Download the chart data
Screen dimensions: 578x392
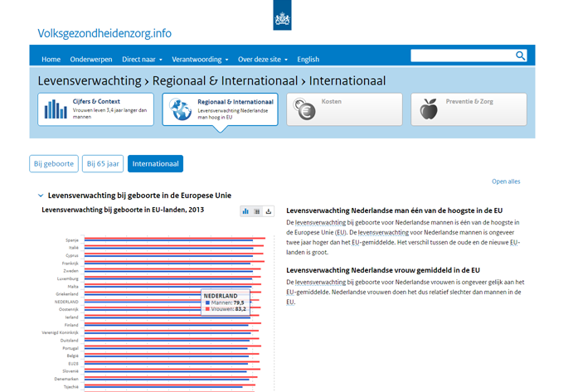[x=269, y=211]
